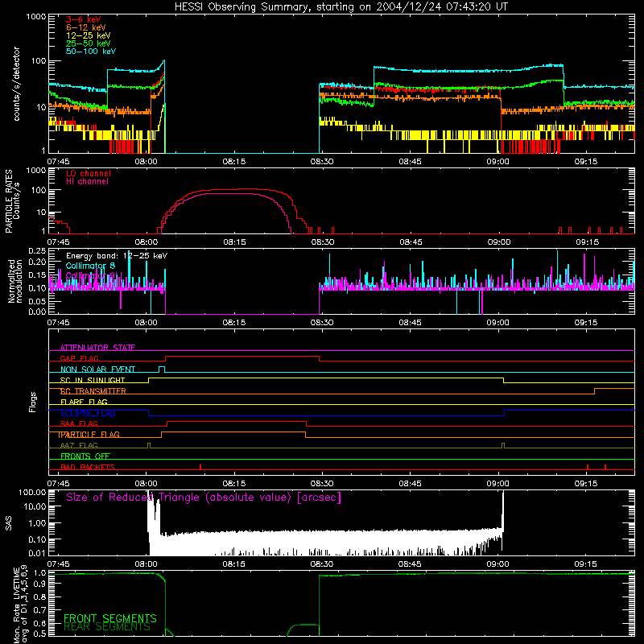Click the 08:45 tick label under the SAS panel
644x644 pixels.
[410, 564]
